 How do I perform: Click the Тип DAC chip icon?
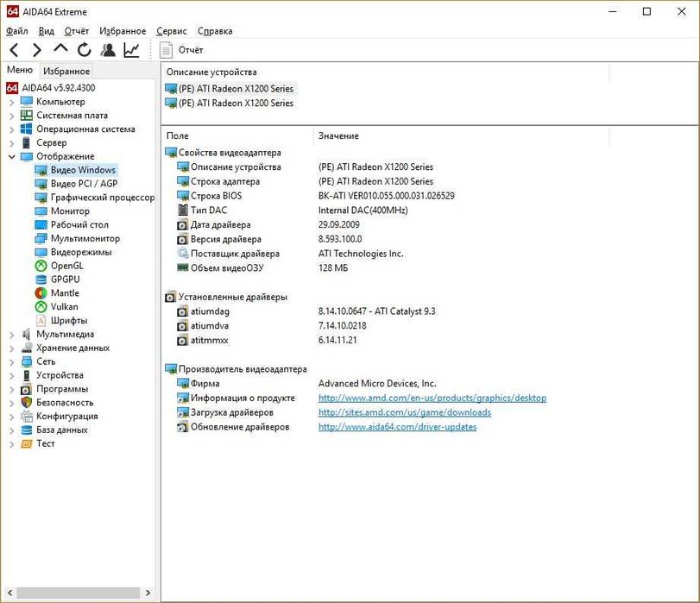pyautogui.click(x=183, y=210)
